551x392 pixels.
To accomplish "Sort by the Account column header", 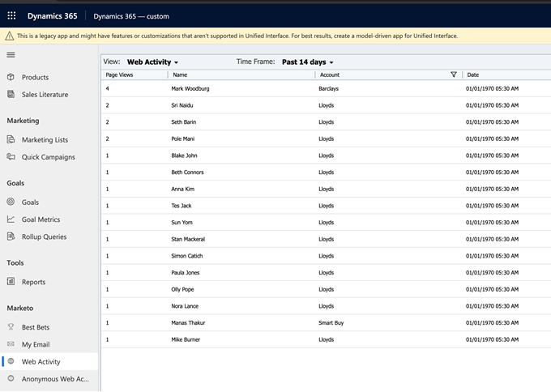I will tap(330, 75).
